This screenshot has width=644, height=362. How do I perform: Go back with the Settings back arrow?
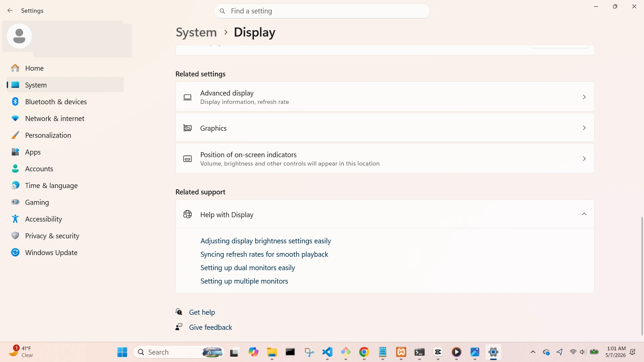click(10, 11)
